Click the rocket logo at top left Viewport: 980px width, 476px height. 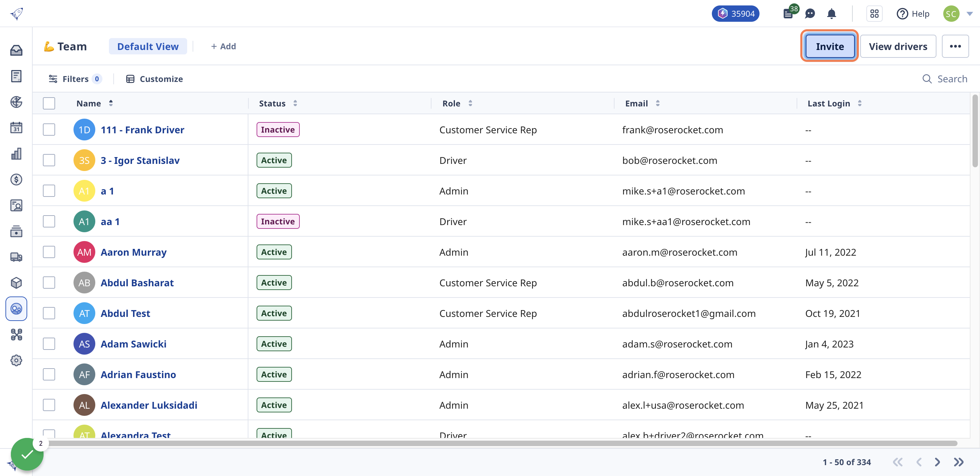pyautogui.click(x=16, y=14)
